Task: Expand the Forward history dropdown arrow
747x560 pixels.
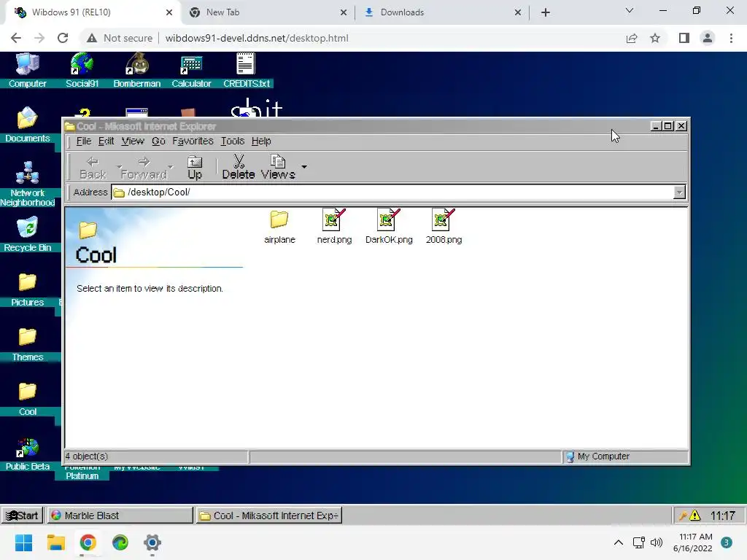Action: [x=171, y=167]
